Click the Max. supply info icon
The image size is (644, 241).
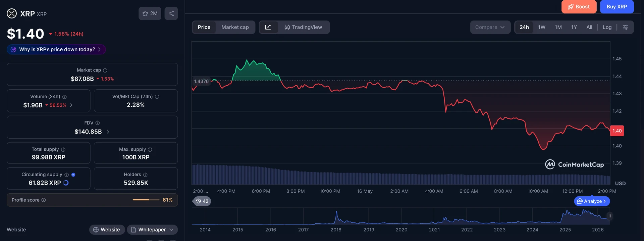point(150,149)
